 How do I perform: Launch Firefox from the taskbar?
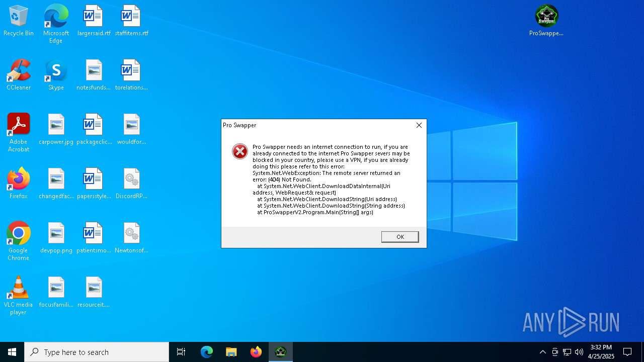[256, 352]
